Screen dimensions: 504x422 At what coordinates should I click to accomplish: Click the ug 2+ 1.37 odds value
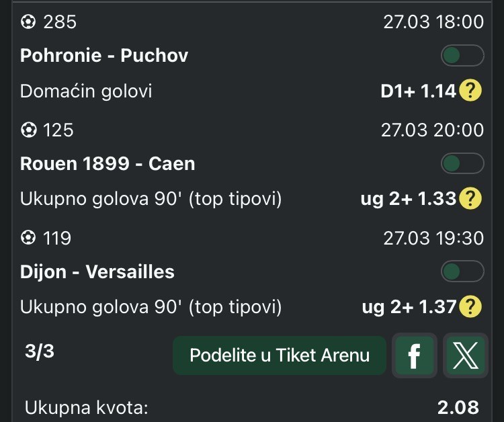click(x=409, y=307)
